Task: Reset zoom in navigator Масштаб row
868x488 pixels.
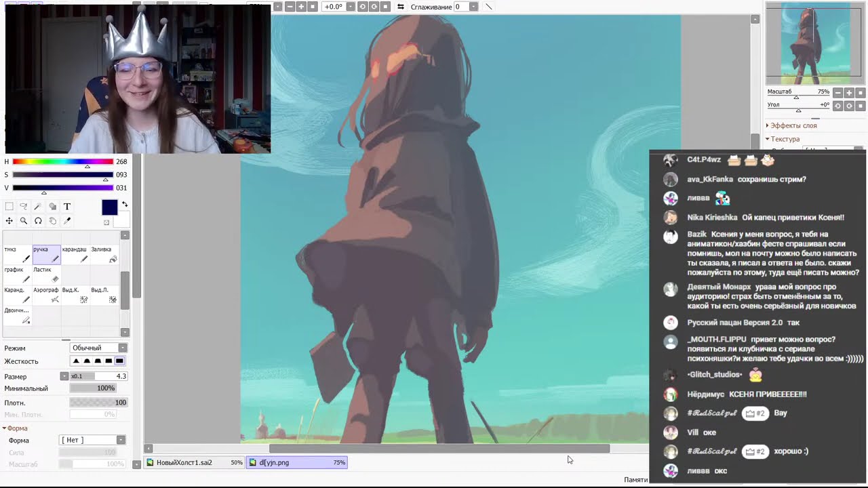Action: [861, 93]
